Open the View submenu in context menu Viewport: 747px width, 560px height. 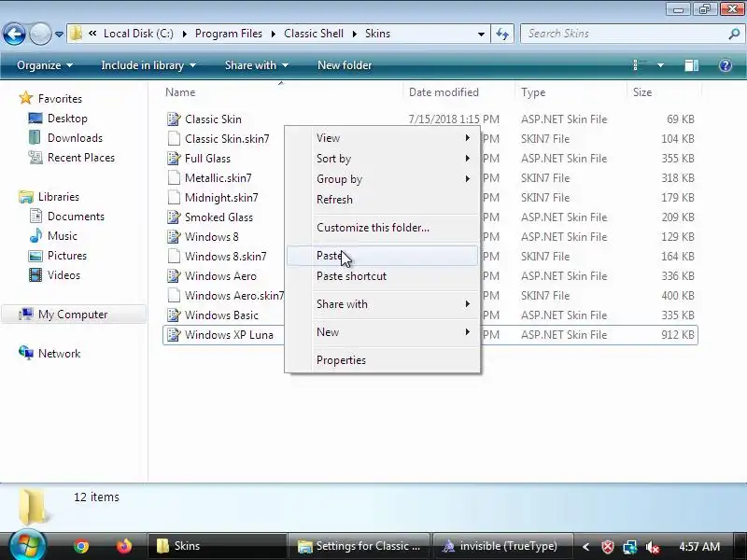point(382,137)
